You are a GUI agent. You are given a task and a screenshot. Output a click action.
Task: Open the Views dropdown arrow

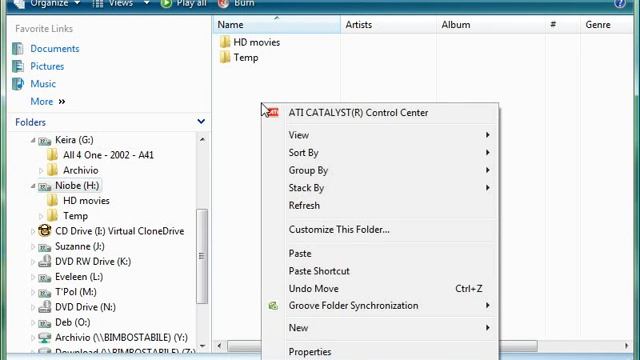pos(147,4)
